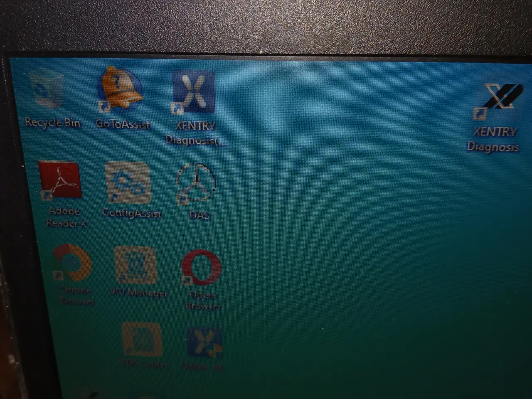Image resolution: width=532 pixels, height=399 pixels.
Task: Click the "Recycle Bin" text label
Action: (x=52, y=123)
